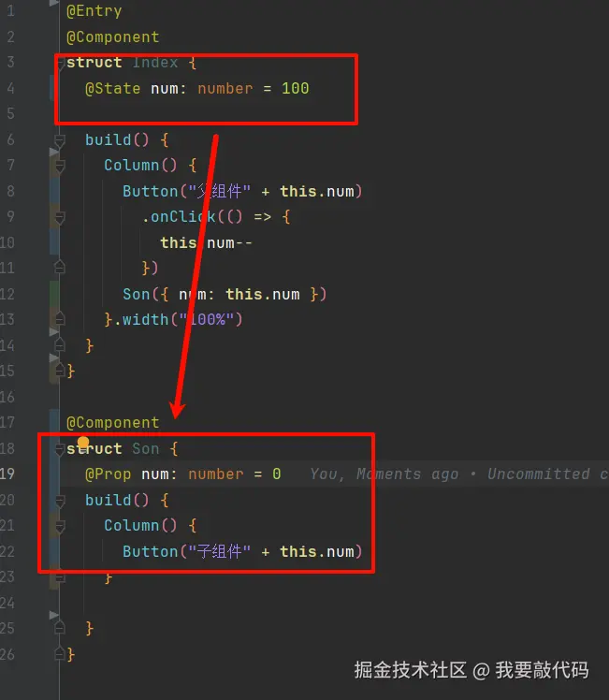Click the Button call on line 8

coord(151,192)
